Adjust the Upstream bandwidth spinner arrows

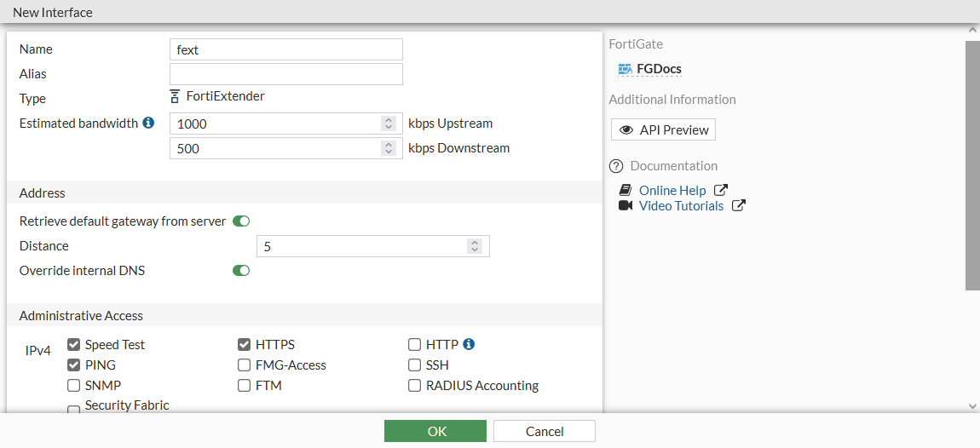pyautogui.click(x=389, y=123)
